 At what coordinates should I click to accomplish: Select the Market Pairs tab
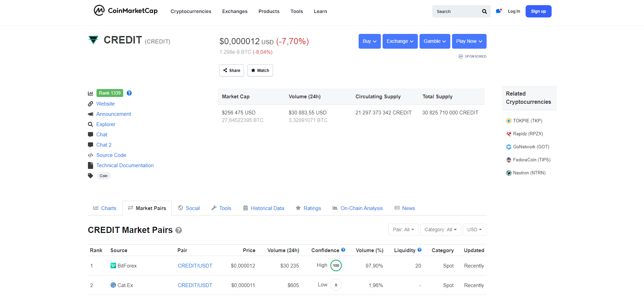(x=147, y=208)
